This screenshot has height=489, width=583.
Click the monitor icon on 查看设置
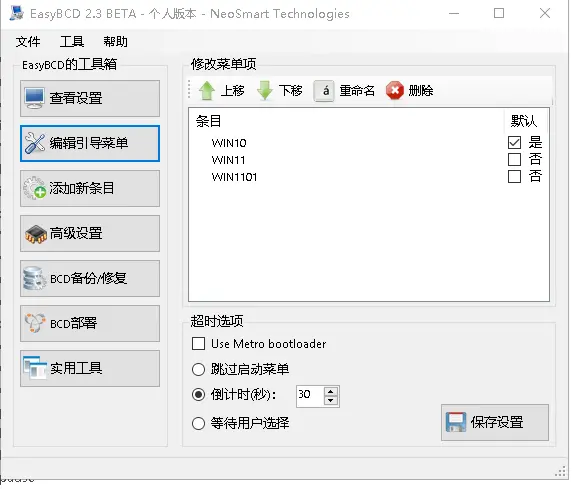pos(35,98)
